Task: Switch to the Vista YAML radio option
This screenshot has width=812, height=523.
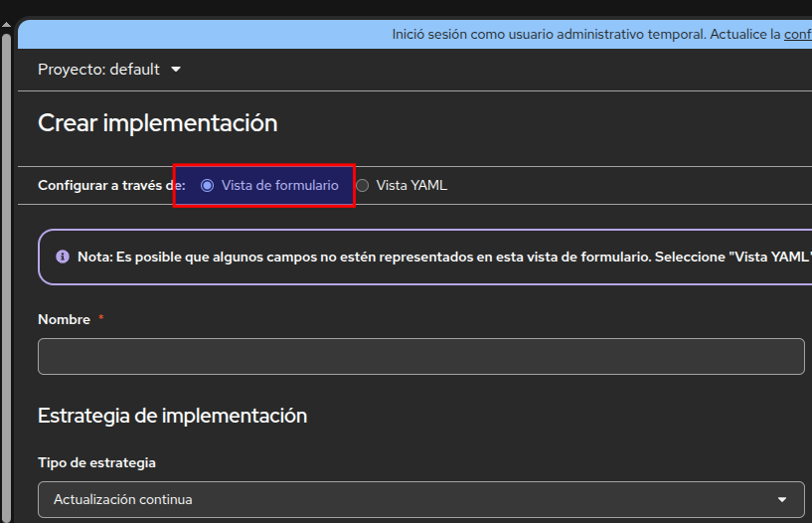Action: [363, 185]
